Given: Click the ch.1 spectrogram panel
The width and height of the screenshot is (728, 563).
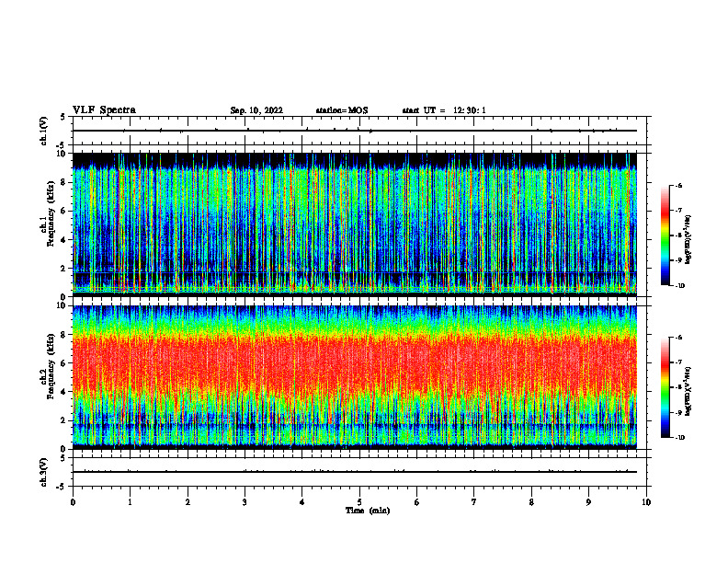Looking at the screenshot, I should pos(355,224).
